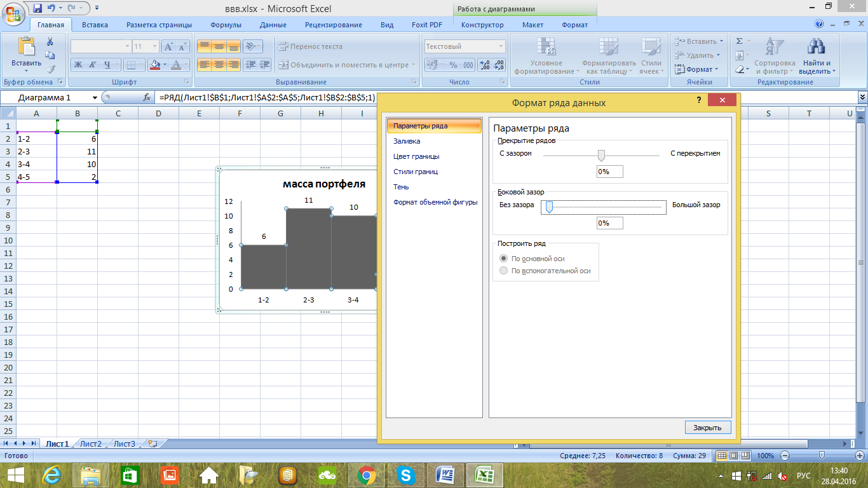Click the Font color letter A icon
868x488 pixels.
(176, 65)
